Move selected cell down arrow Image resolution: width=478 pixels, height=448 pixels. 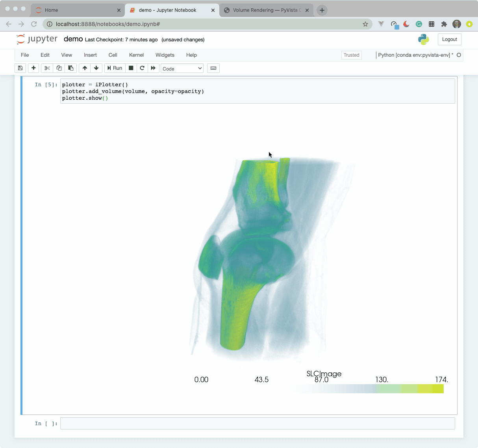point(96,68)
